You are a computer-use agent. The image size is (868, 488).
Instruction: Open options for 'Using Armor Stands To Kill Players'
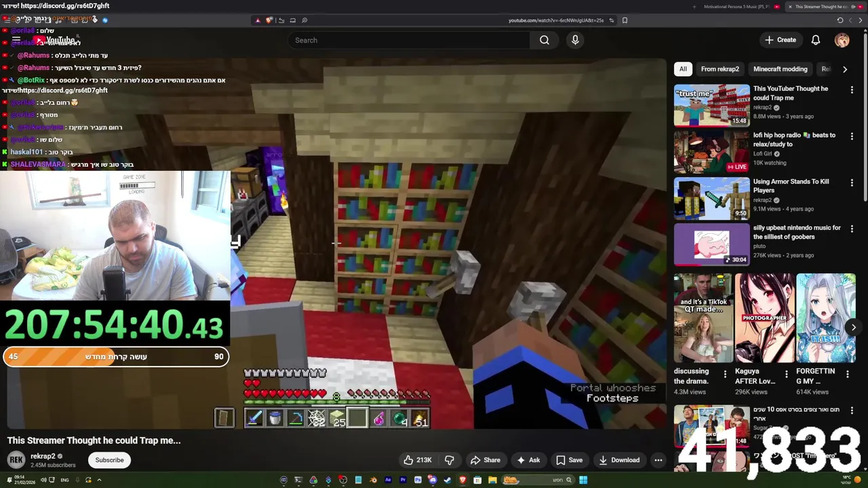point(852,182)
